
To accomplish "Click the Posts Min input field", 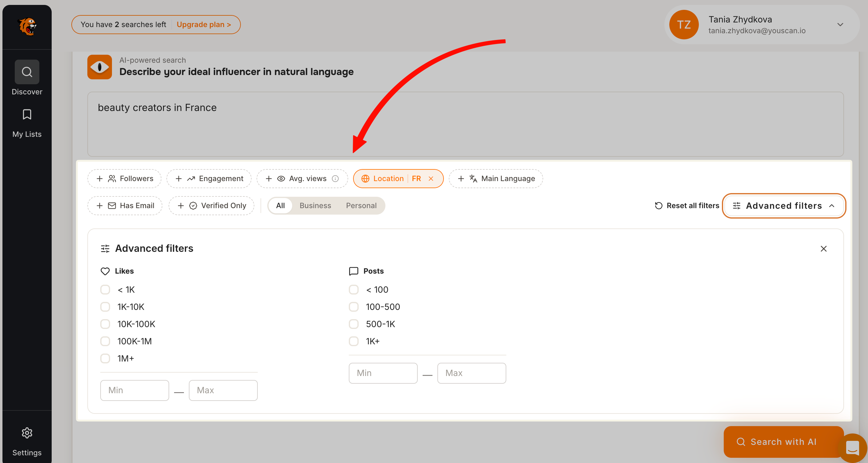I will [383, 373].
